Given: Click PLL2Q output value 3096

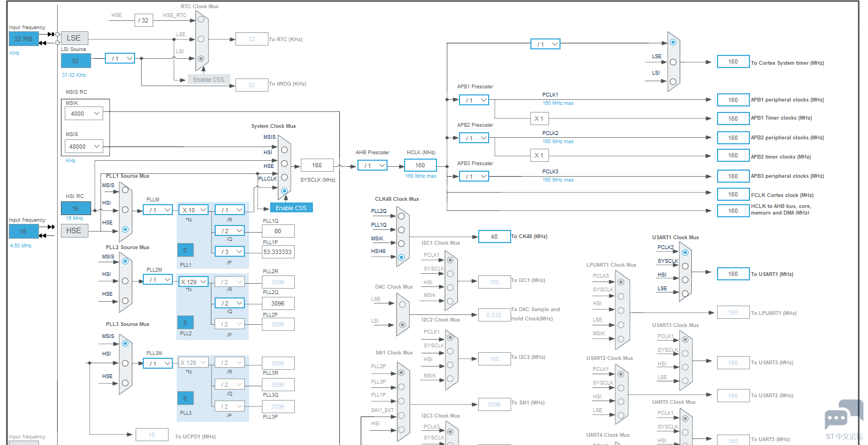Looking at the screenshot, I should pyautogui.click(x=278, y=303).
